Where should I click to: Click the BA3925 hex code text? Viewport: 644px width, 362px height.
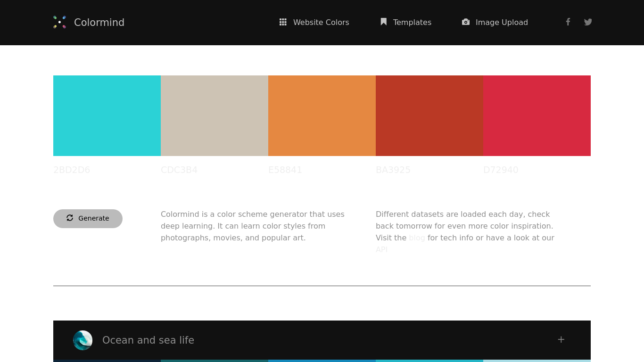[x=393, y=170]
